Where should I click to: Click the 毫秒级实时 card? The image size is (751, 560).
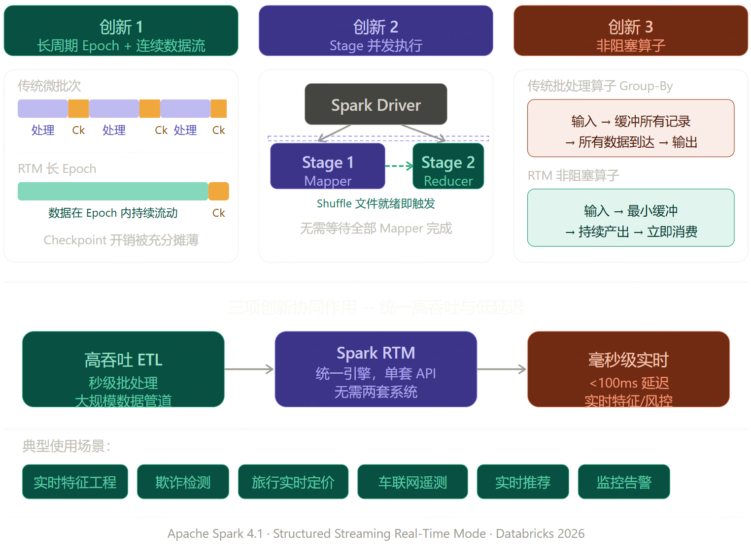tap(628, 369)
